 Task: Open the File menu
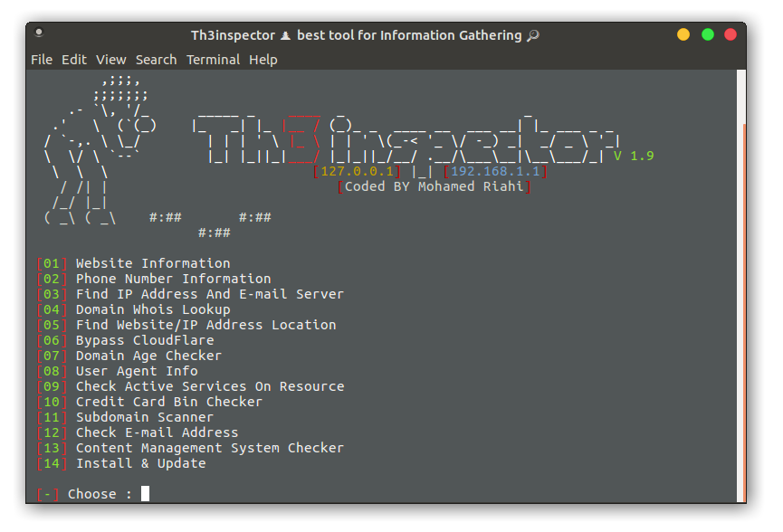click(x=42, y=60)
